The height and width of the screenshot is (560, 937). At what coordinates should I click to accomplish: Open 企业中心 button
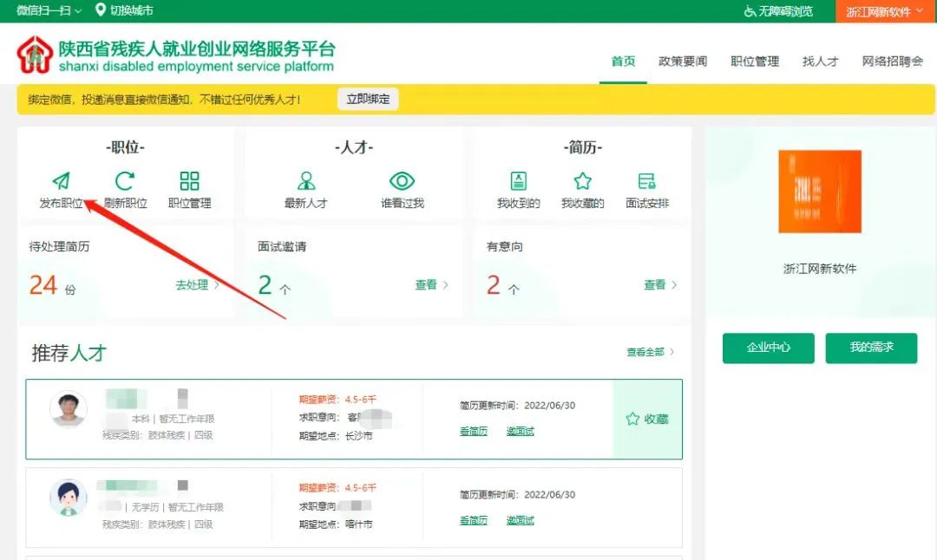click(768, 348)
